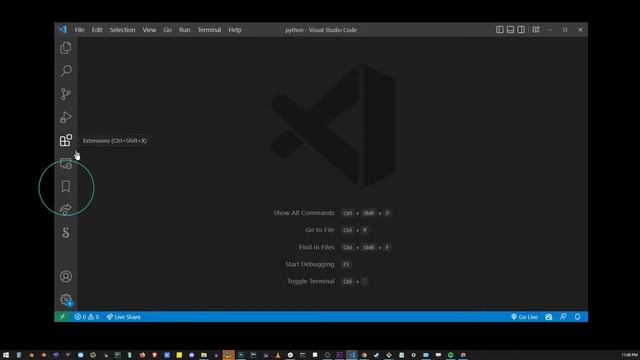Image resolution: width=640 pixels, height=360 pixels.
Task: Open the errors and warnings count
Action: pyautogui.click(x=87, y=317)
